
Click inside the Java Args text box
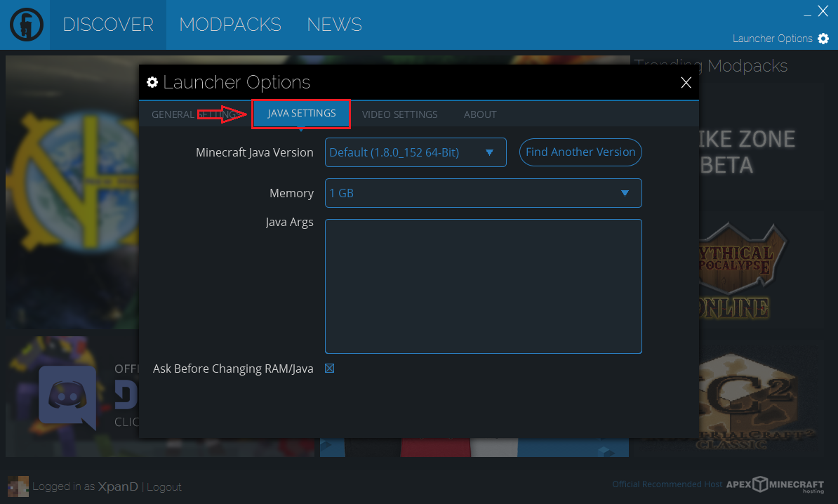coord(483,286)
